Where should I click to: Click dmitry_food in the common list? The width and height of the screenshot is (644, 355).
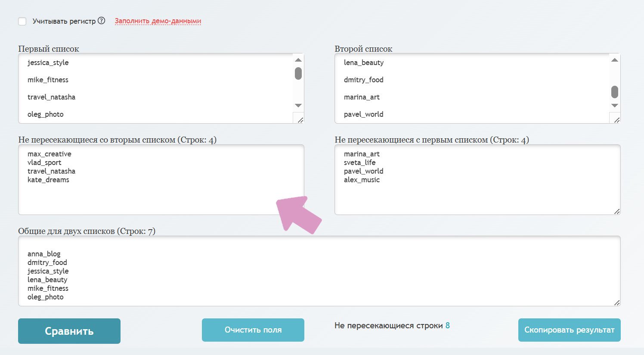pyautogui.click(x=47, y=262)
